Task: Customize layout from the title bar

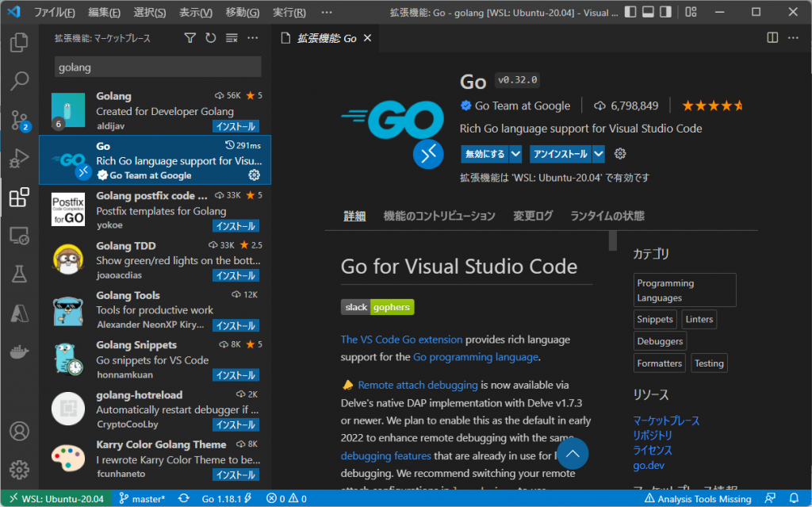Action: click(691, 12)
